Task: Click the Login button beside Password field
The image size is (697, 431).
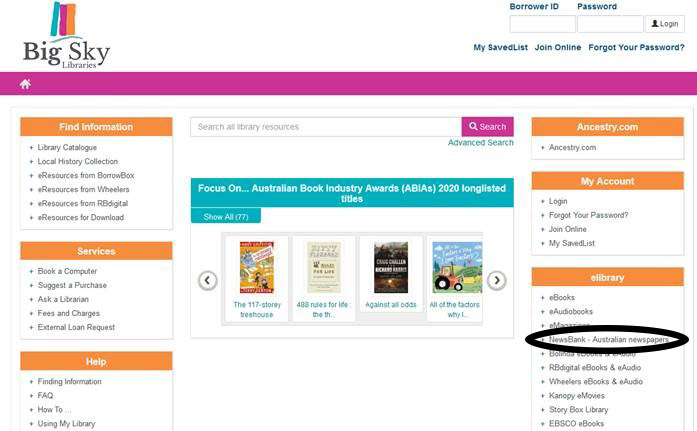Action: tap(665, 24)
